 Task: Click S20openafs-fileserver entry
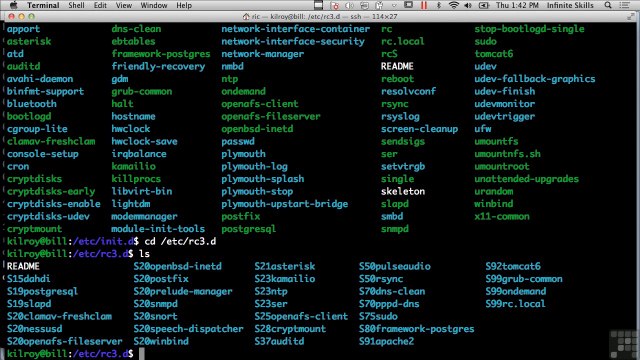[64, 341]
